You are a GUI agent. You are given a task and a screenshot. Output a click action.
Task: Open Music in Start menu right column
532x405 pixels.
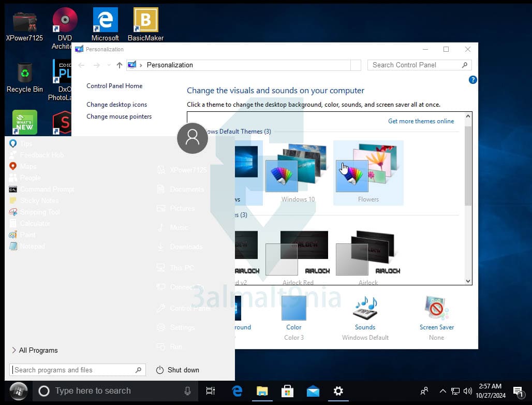coord(173,227)
